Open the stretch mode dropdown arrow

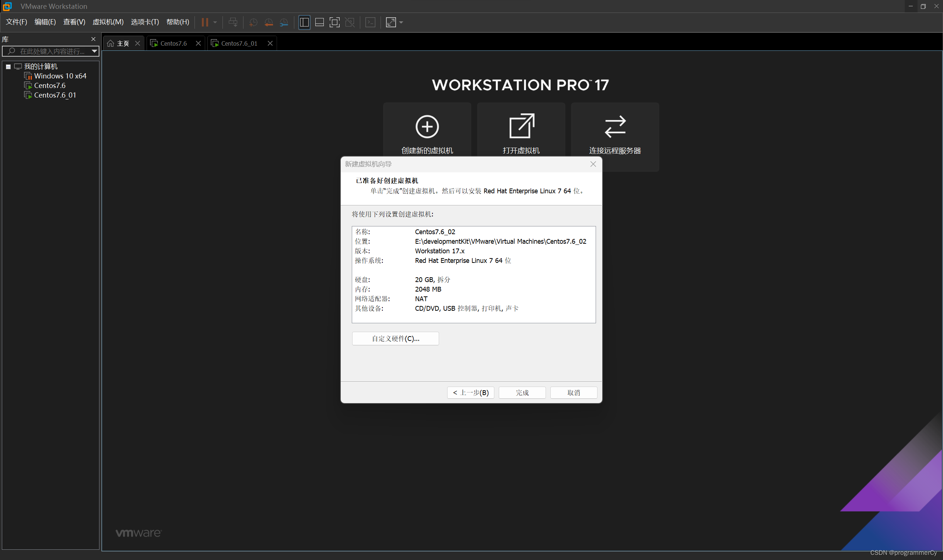tap(401, 22)
